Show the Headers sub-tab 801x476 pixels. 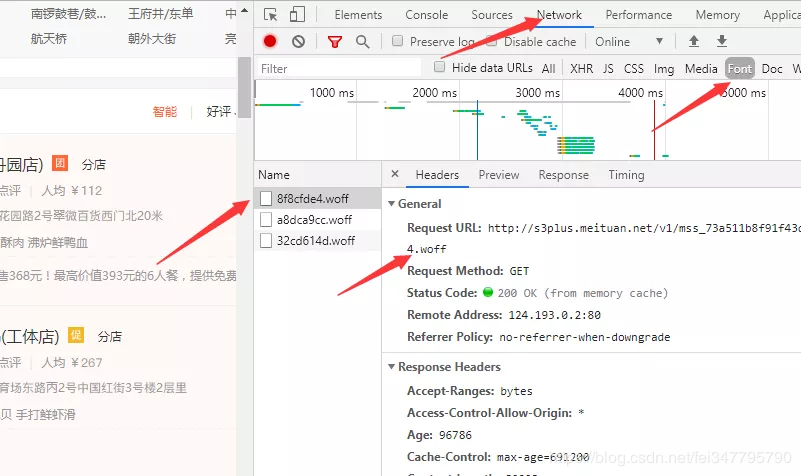click(437, 175)
